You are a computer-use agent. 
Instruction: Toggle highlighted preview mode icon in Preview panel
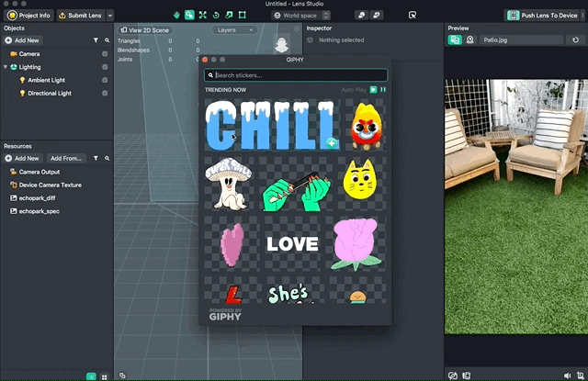(455, 39)
